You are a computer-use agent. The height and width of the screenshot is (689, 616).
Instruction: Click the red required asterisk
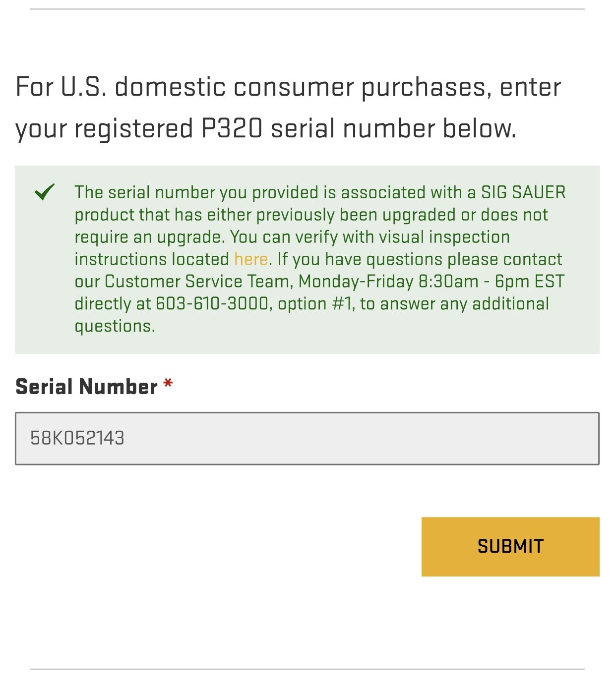(x=168, y=384)
